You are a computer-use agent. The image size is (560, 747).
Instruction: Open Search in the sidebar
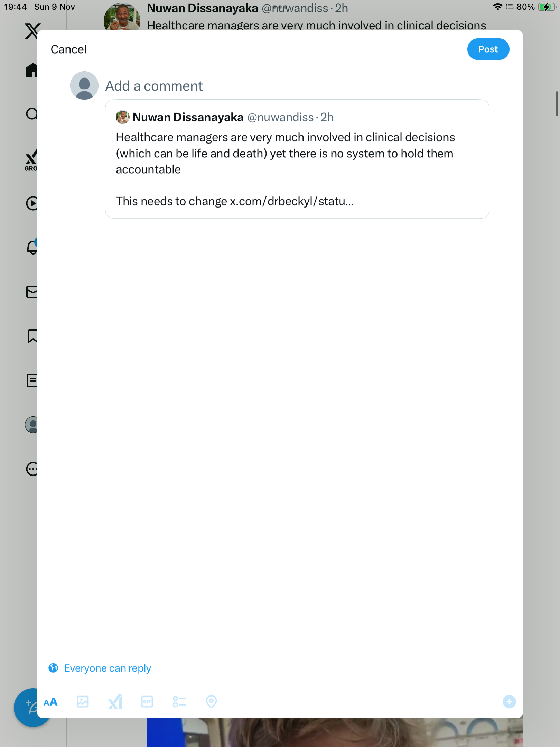pos(31,114)
